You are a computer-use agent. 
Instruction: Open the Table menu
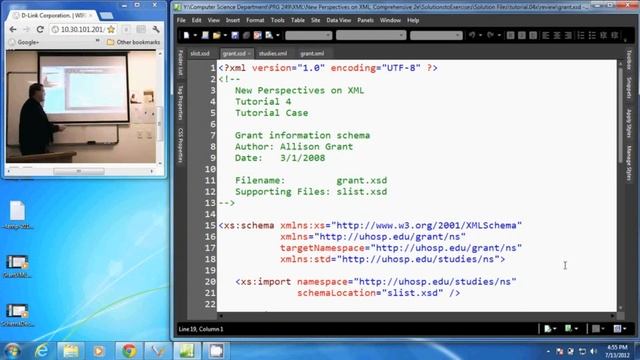point(298,20)
